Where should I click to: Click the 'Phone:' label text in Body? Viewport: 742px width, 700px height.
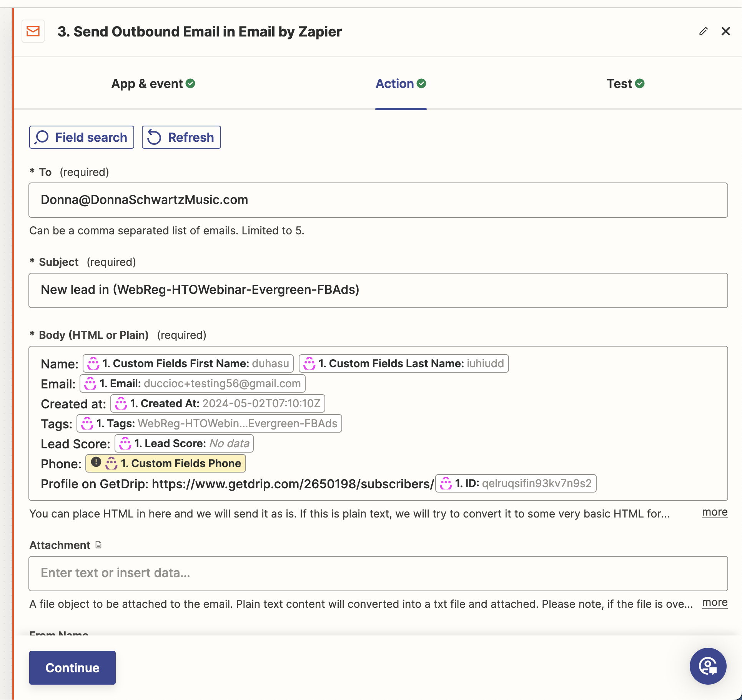[x=61, y=464]
